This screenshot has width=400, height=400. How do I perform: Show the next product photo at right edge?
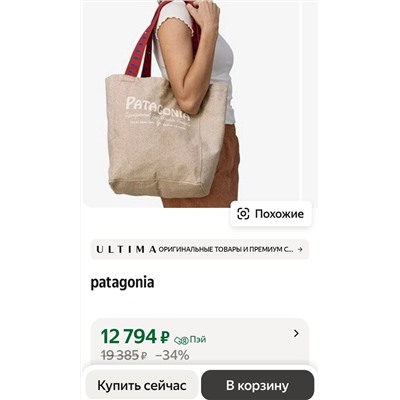pos(310,104)
